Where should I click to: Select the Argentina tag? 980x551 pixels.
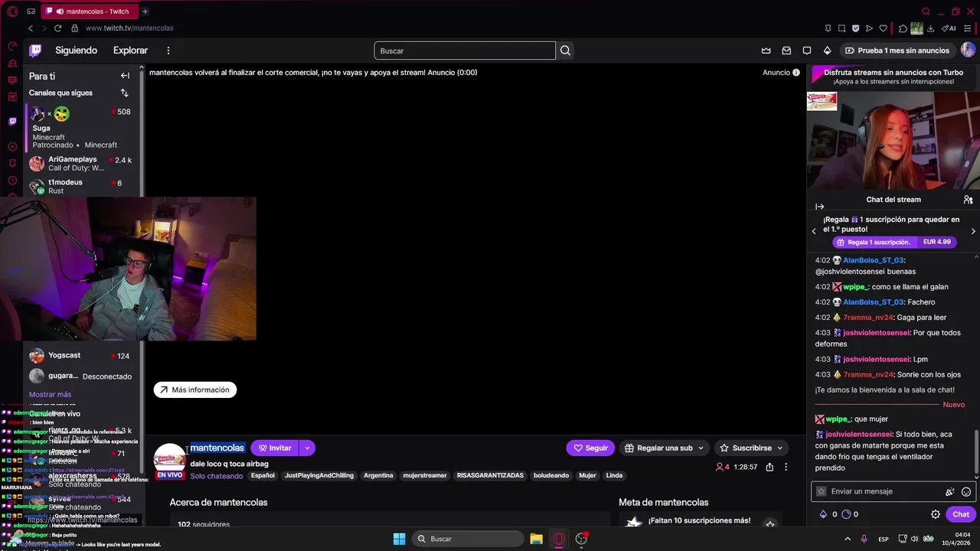click(378, 475)
